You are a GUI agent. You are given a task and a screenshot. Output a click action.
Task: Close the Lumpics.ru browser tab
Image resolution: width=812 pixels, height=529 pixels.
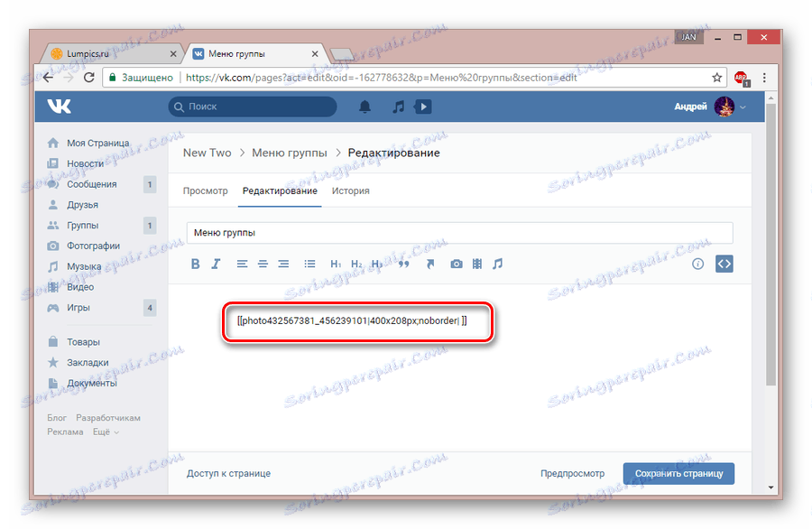pos(173,54)
